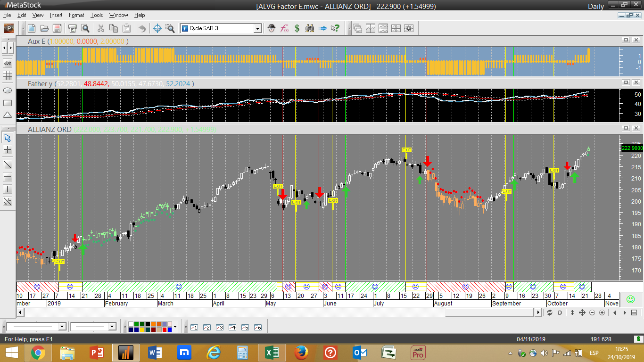This screenshot has width=644, height=362.
Task: Click the green dollar sign icon
Action: click(x=297, y=28)
